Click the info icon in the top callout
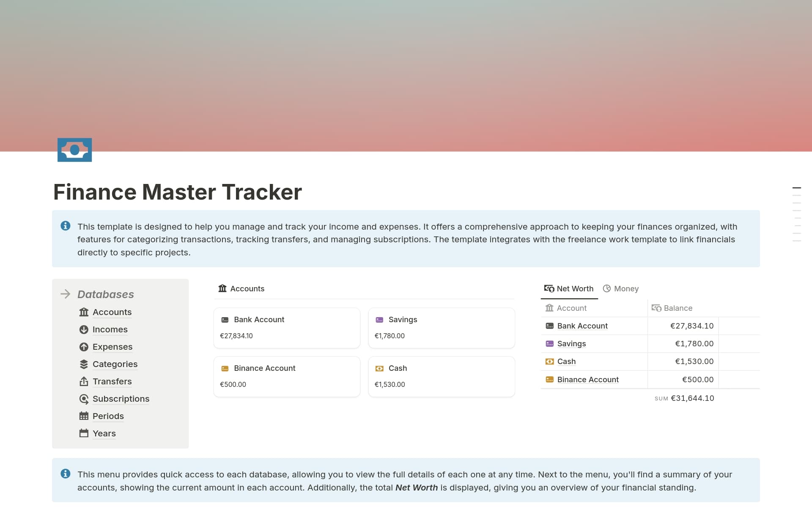 click(66, 226)
